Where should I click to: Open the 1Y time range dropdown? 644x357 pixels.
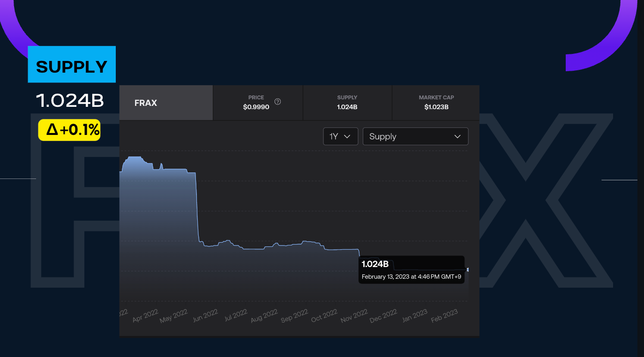(340, 136)
